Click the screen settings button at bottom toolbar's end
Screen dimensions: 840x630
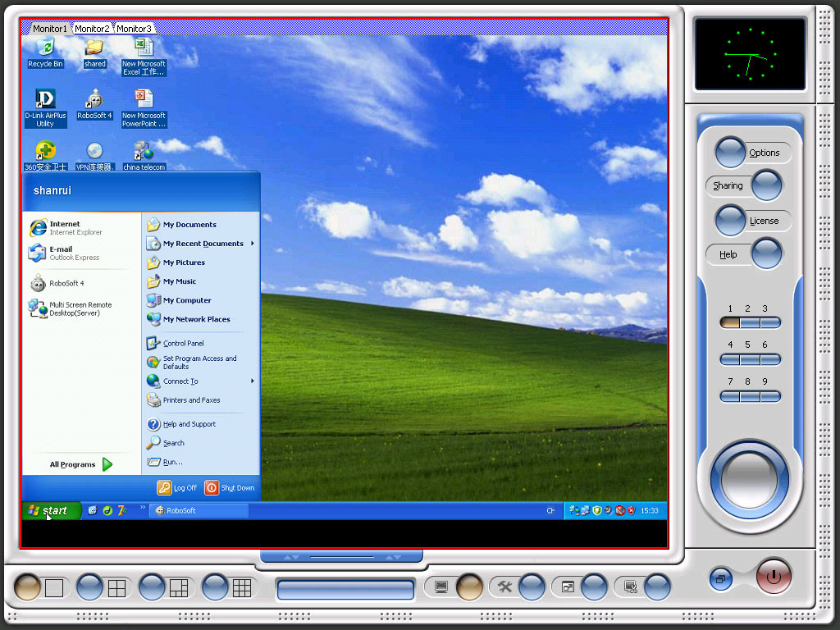coord(657,587)
